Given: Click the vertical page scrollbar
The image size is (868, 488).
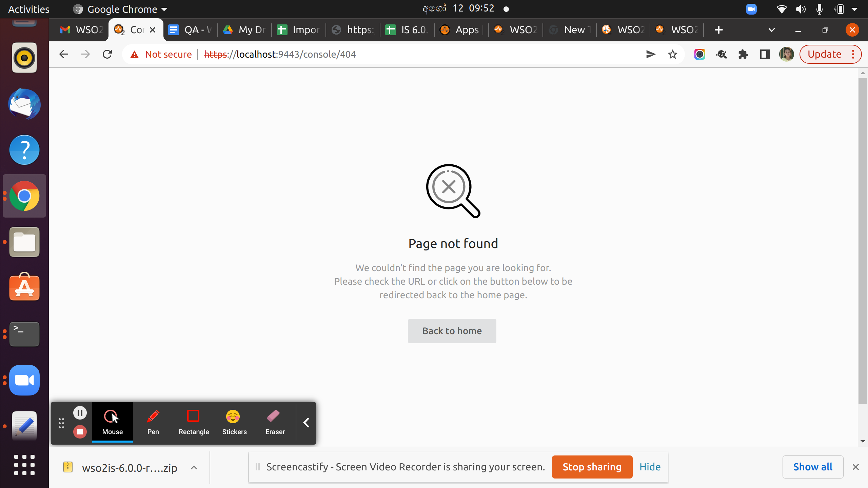Looking at the screenshot, I should [863, 237].
